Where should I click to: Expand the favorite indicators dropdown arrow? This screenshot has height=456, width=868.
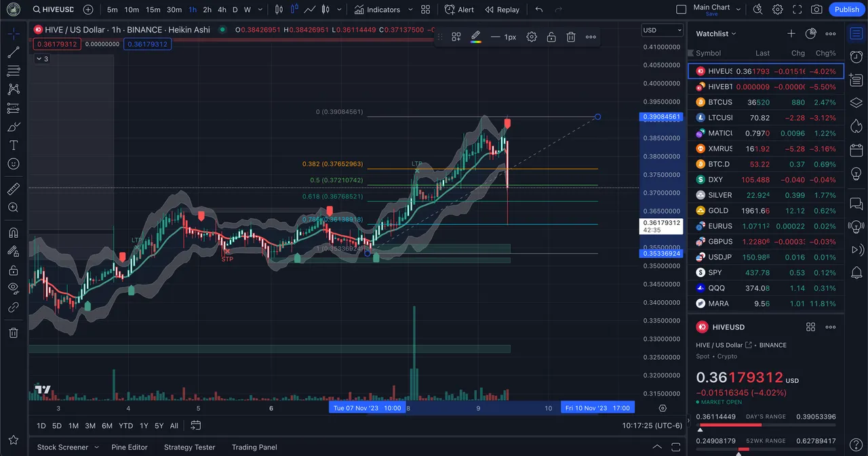[410, 9]
